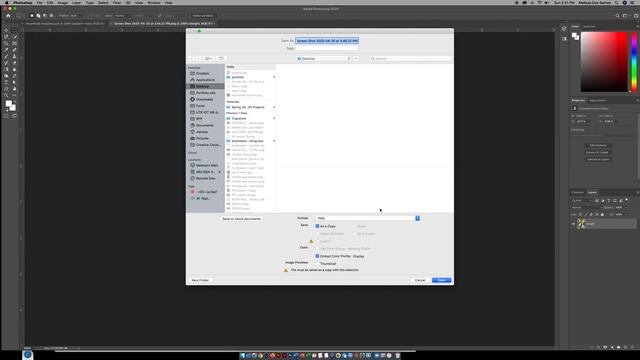Open Documents in the dialog sidebar
This screenshot has height=360, width=640.
click(205, 125)
